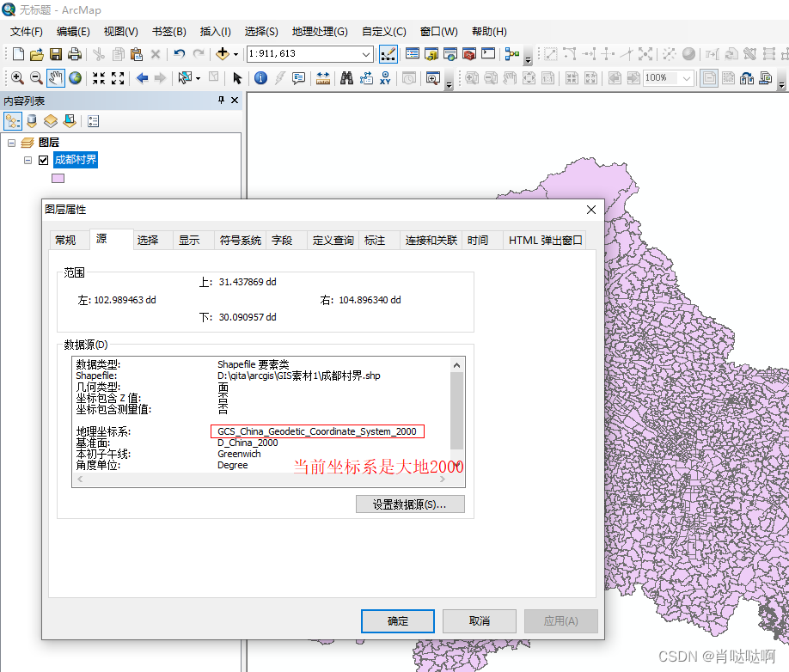Viewport: 789px width, 672px height.
Task: Click the 取消 button
Action: 480,621
